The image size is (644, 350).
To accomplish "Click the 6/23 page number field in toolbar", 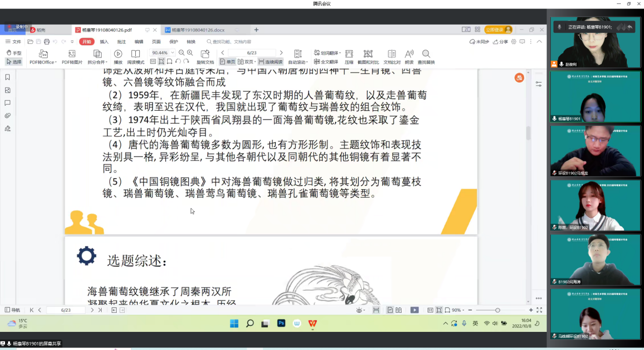I will [x=252, y=53].
